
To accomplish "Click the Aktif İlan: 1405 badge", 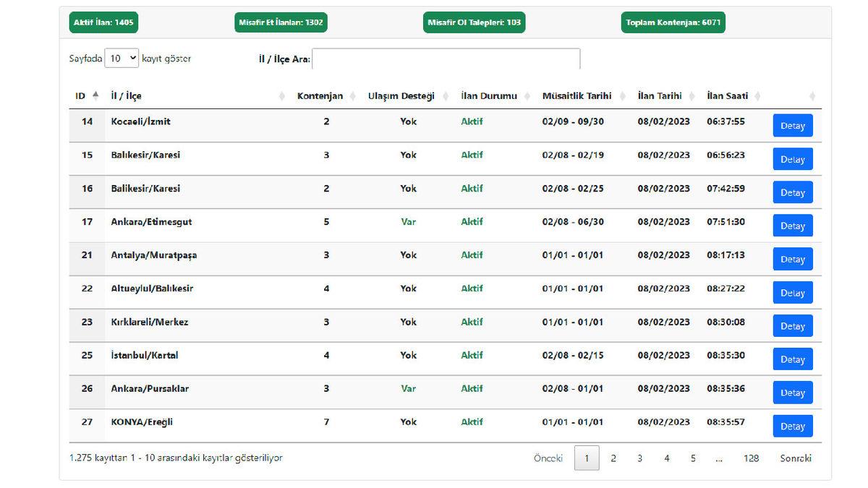I will [x=103, y=22].
